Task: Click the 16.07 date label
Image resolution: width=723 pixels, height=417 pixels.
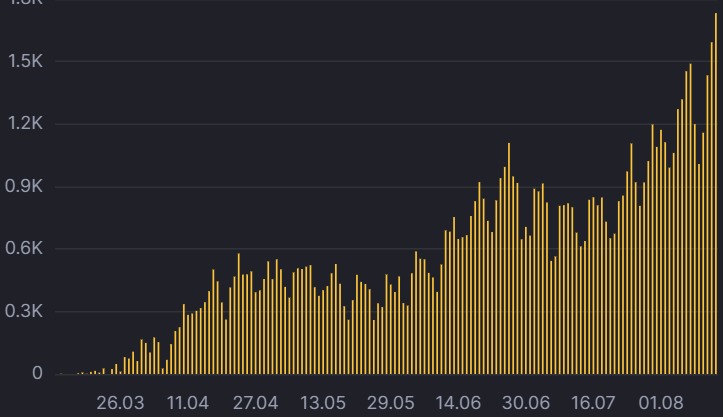Action: coord(593,403)
